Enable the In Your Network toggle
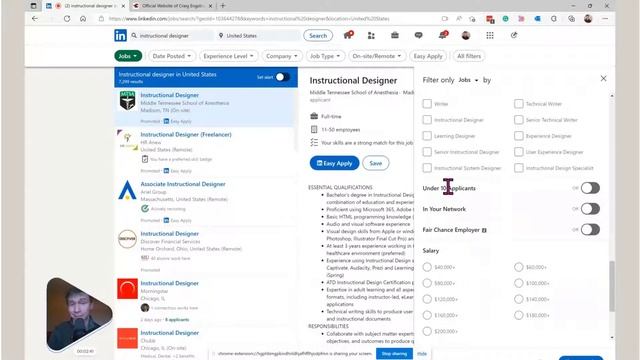The height and width of the screenshot is (360, 640). 590,209
